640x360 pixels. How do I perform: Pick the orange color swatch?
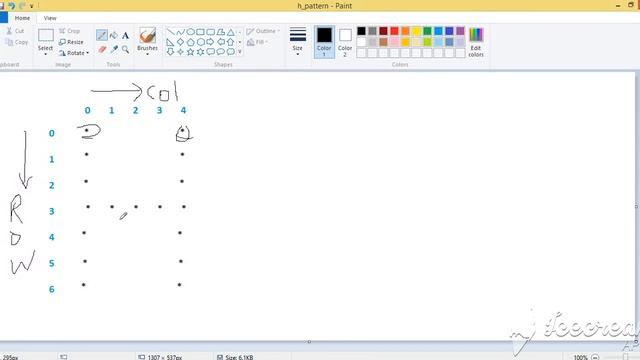click(x=405, y=31)
